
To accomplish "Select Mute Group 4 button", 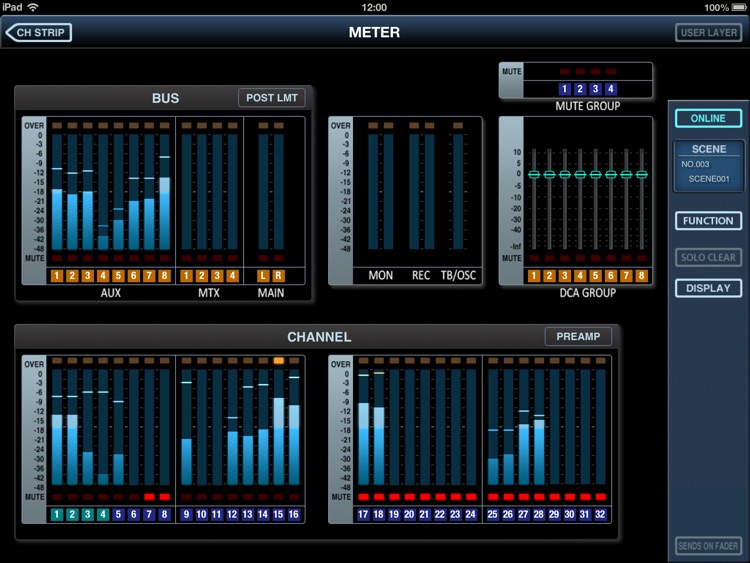I will point(610,88).
